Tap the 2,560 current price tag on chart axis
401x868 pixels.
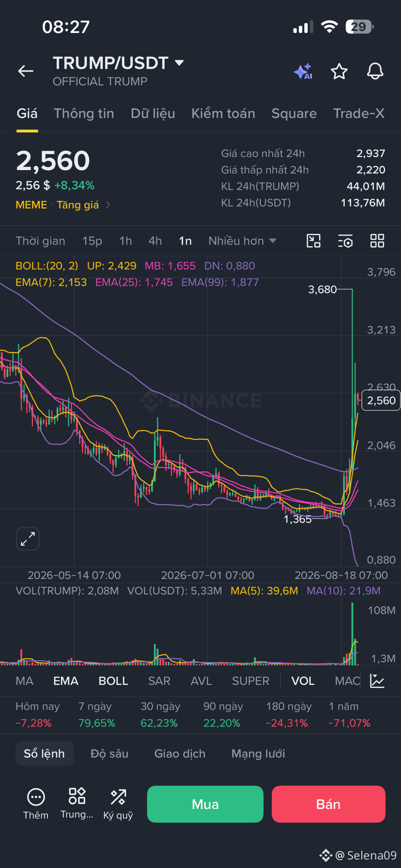click(x=381, y=400)
